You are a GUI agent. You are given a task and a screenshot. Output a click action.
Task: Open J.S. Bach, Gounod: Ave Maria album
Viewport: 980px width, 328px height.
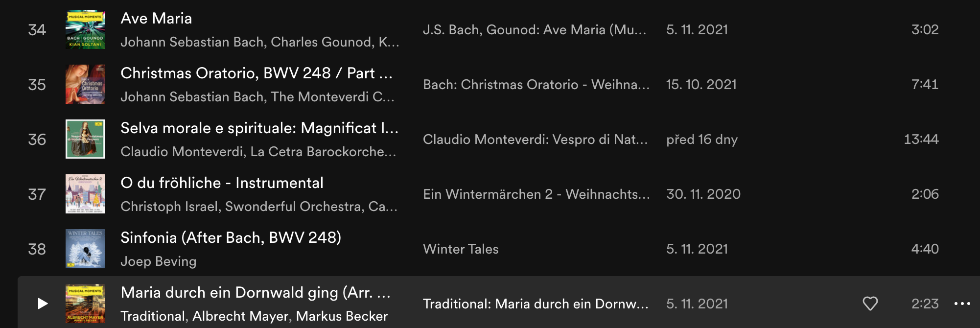tap(534, 29)
